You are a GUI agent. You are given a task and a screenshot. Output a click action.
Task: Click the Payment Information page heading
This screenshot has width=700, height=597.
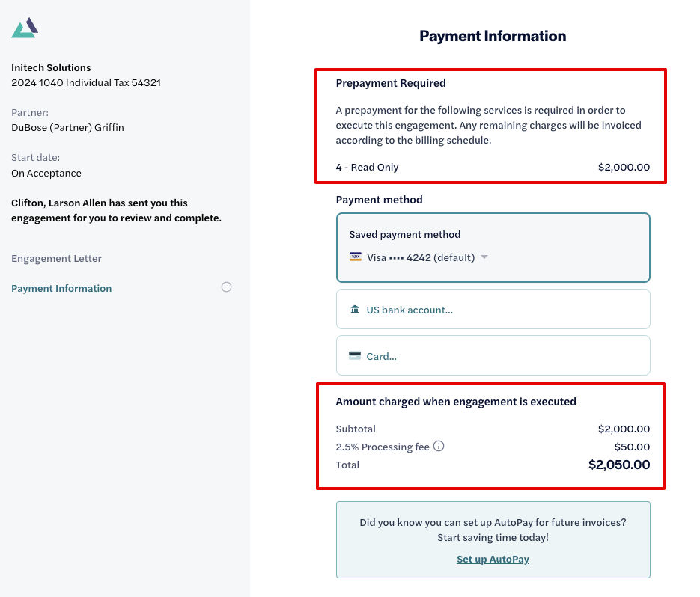point(493,36)
